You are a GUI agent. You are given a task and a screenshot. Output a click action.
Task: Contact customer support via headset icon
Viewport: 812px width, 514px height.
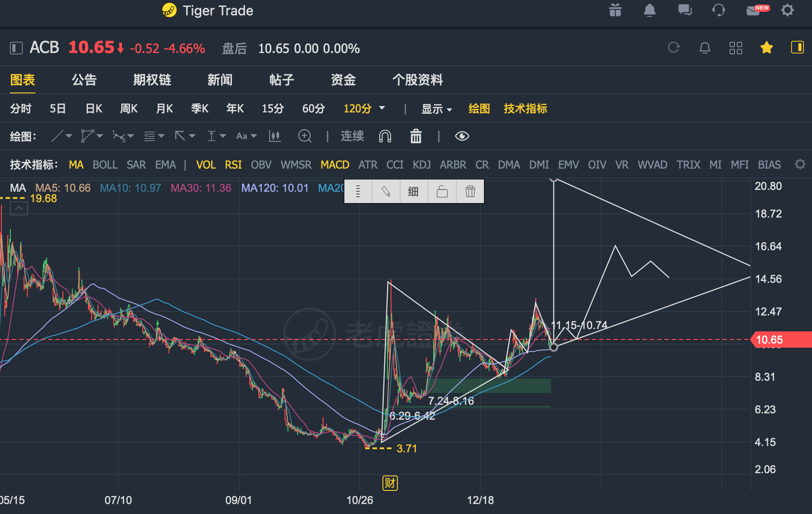(x=719, y=10)
